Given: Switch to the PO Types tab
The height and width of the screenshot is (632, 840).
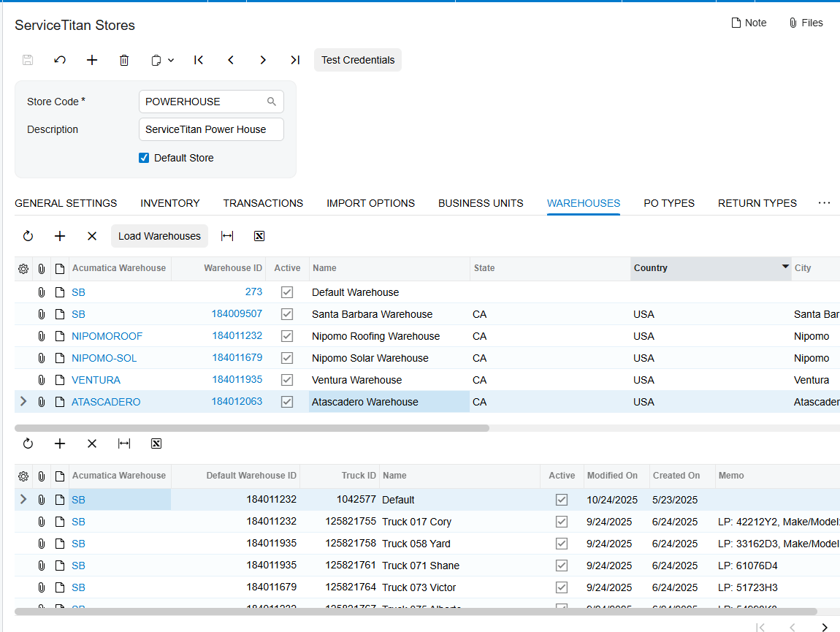Looking at the screenshot, I should 669,203.
